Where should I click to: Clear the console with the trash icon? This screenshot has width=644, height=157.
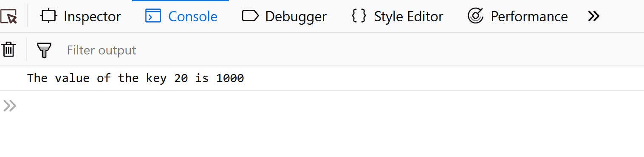click(8, 49)
